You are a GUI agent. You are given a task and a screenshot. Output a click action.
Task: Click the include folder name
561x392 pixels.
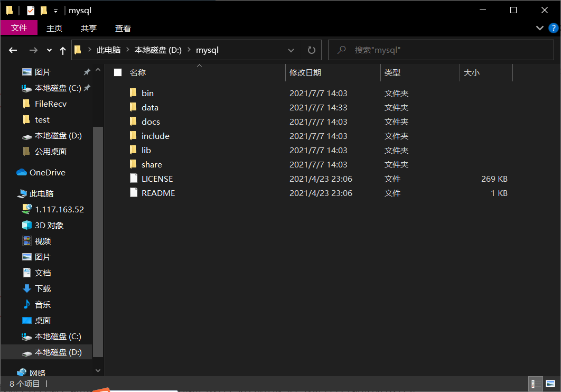[155, 136]
